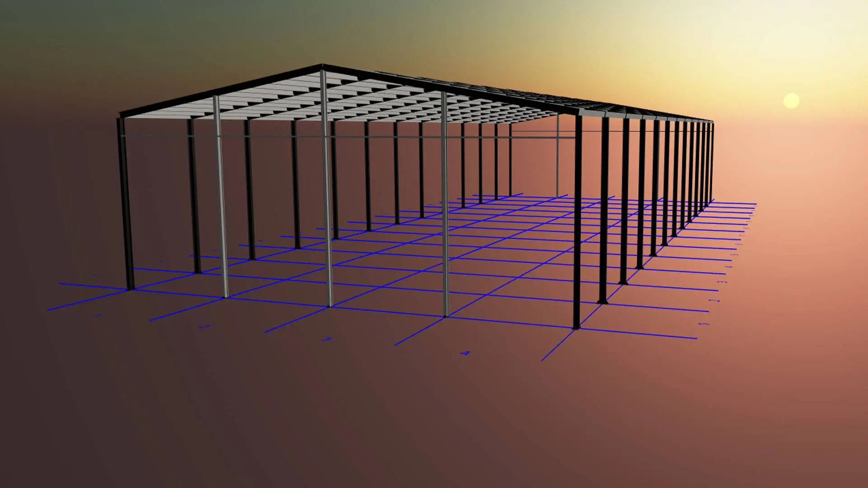The width and height of the screenshot is (868, 488).
Task: Select grid label 2 at front
Action: (205, 326)
